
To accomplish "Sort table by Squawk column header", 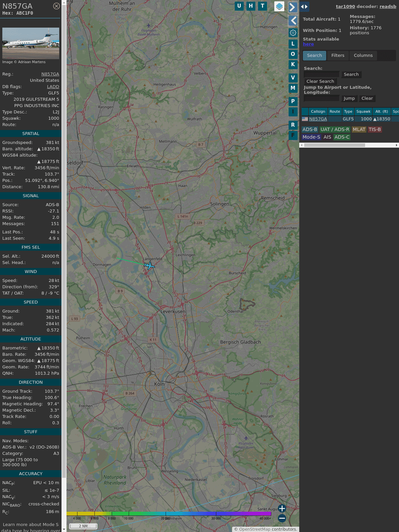I will pos(363,112).
